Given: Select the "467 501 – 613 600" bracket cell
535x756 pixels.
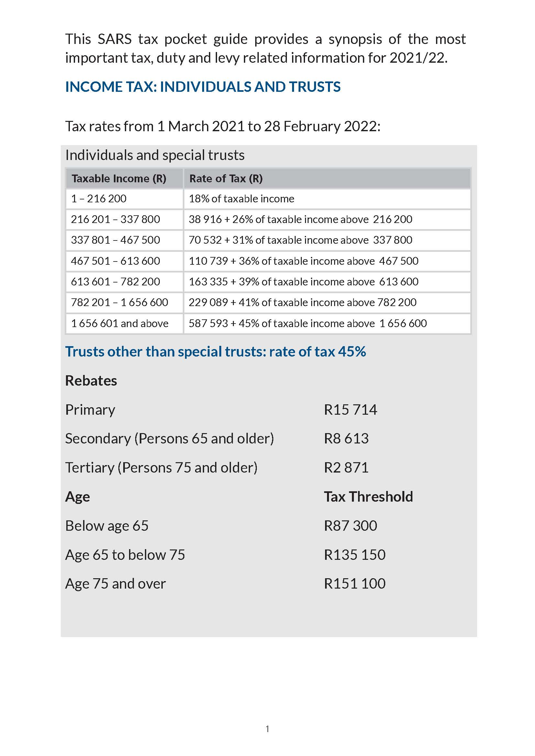Looking at the screenshot, I should click(115, 261).
